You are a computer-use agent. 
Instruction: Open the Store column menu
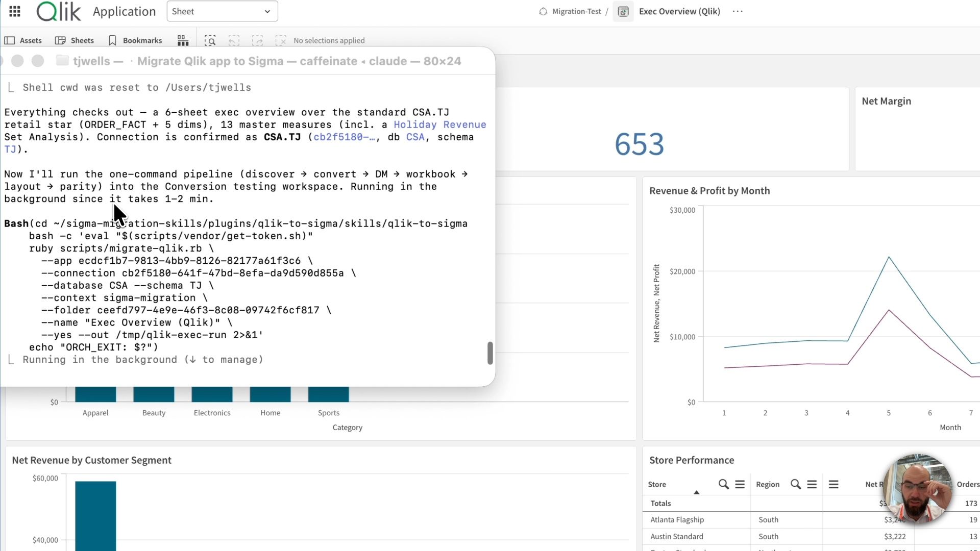740,484
